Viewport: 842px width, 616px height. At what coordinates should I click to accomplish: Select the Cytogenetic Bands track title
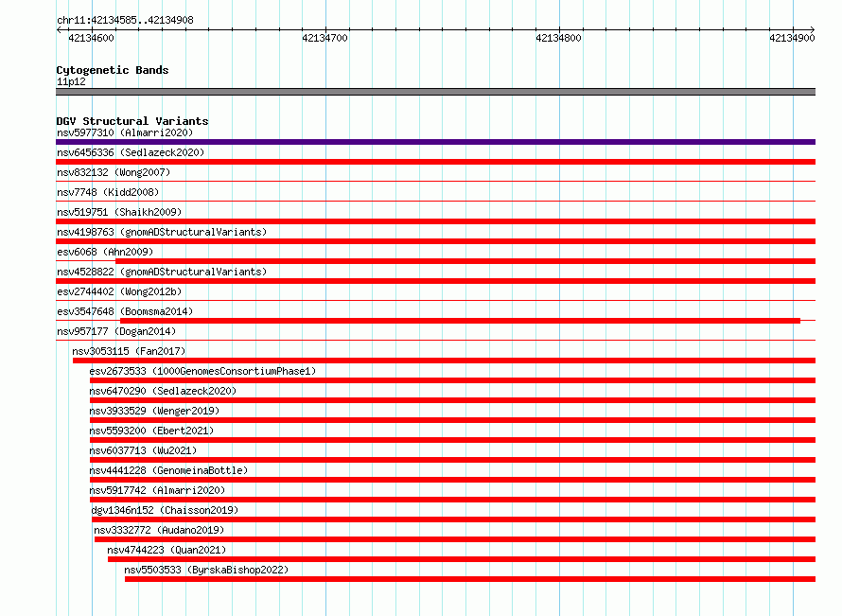[x=113, y=70]
